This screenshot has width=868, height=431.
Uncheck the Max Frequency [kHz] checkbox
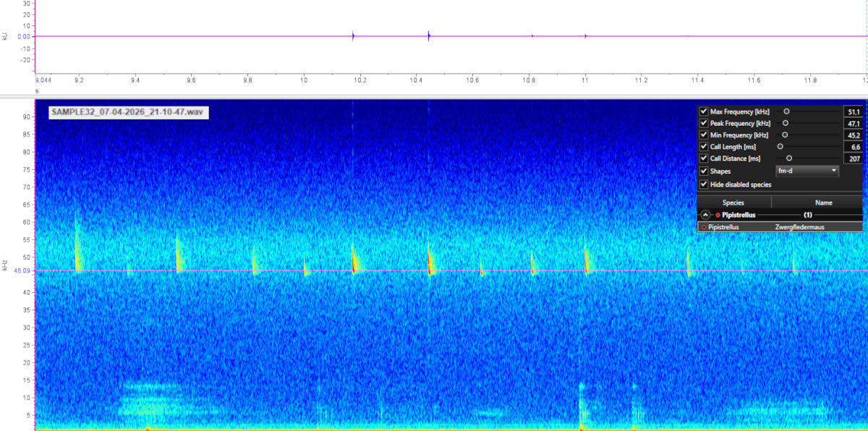click(x=704, y=112)
